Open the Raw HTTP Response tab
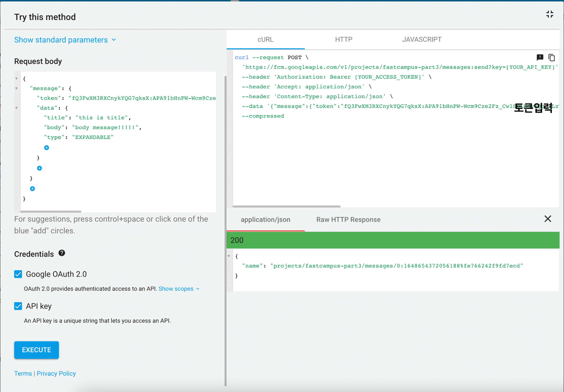The width and height of the screenshot is (564, 392). click(x=348, y=220)
